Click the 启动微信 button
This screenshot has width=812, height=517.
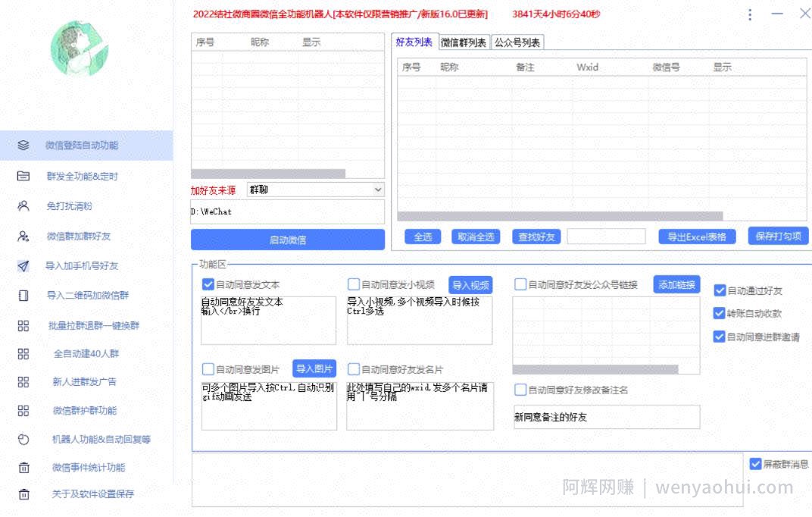287,240
